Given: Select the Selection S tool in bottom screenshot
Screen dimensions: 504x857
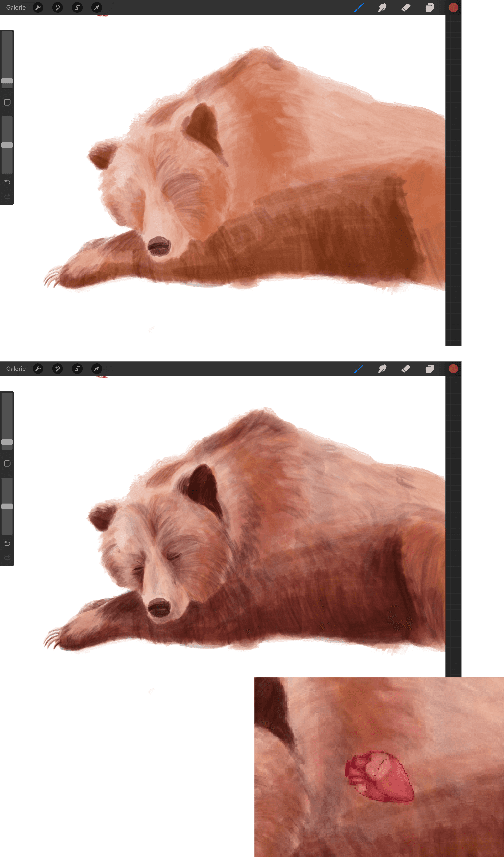Looking at the screenshot, I should (77, 369).
